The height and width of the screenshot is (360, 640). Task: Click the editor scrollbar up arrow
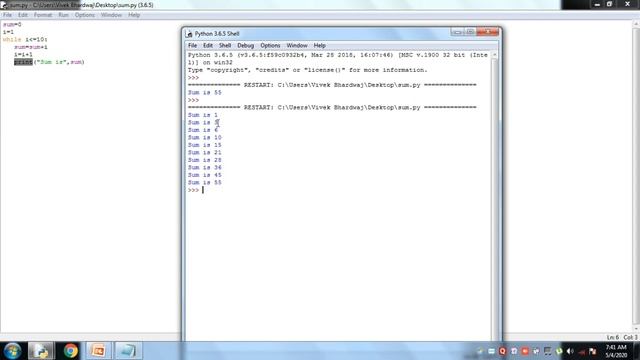coord(636,24)
